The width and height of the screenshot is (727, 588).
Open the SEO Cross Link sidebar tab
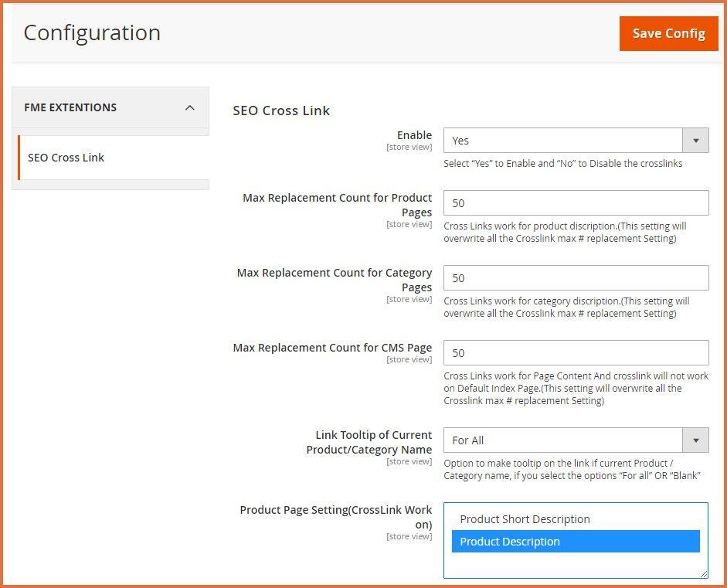[66, 158]
